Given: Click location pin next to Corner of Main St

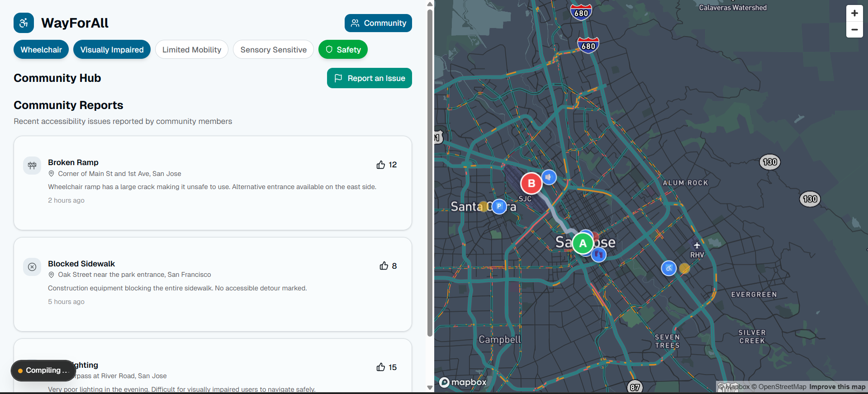Looking at the screenshot, I should tap(51, 174).
